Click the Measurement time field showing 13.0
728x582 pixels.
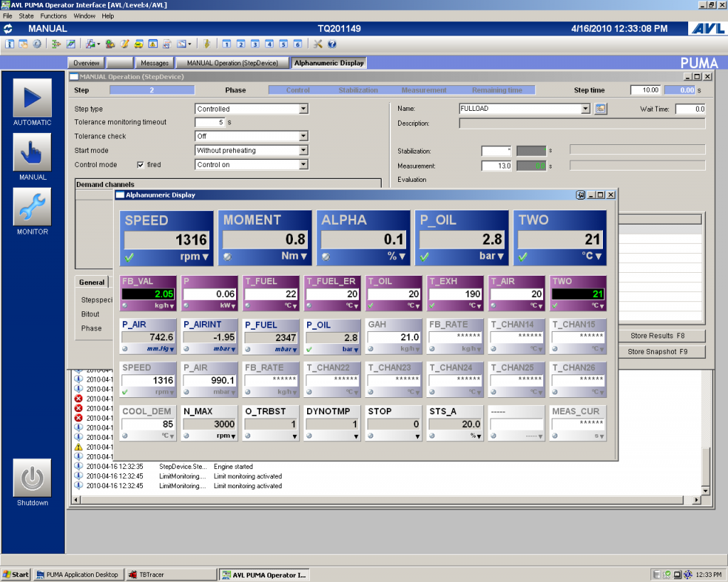[x=496, y=166]
